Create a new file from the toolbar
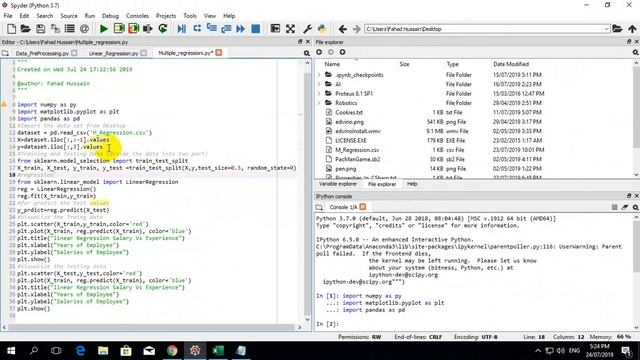The image size is (640, 360). pos(11,29)
